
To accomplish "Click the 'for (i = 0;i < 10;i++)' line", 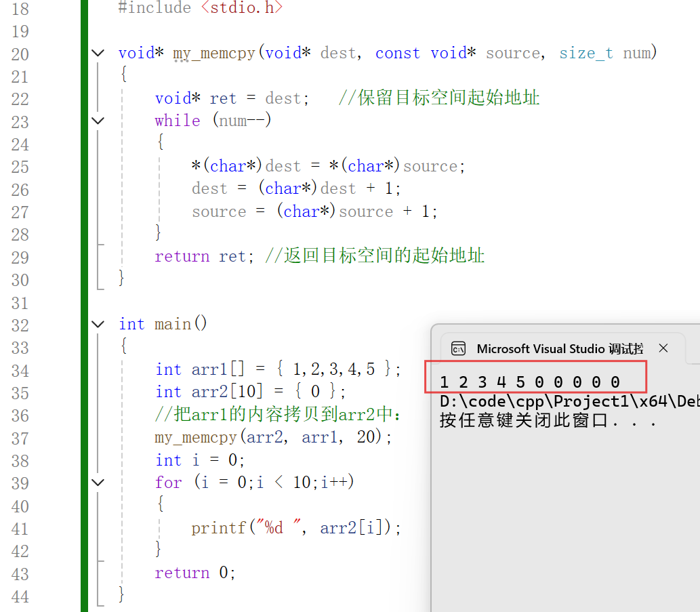I will pyautogui.click(x=255, y=482).
